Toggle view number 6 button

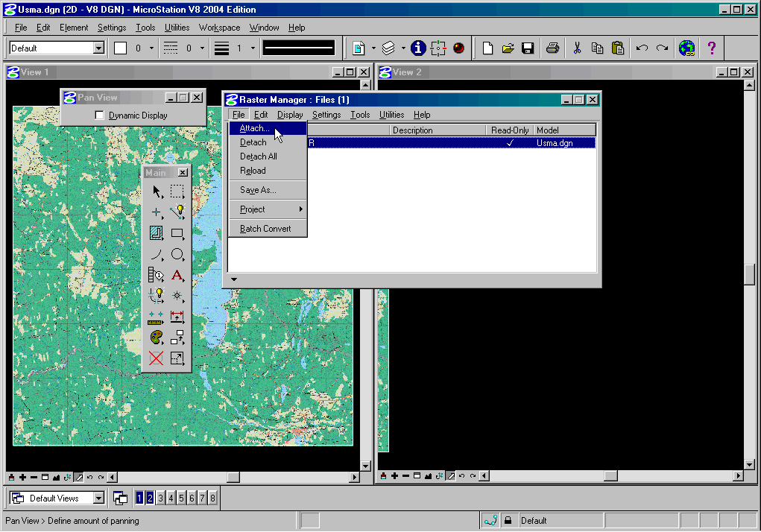click(192, 498)
